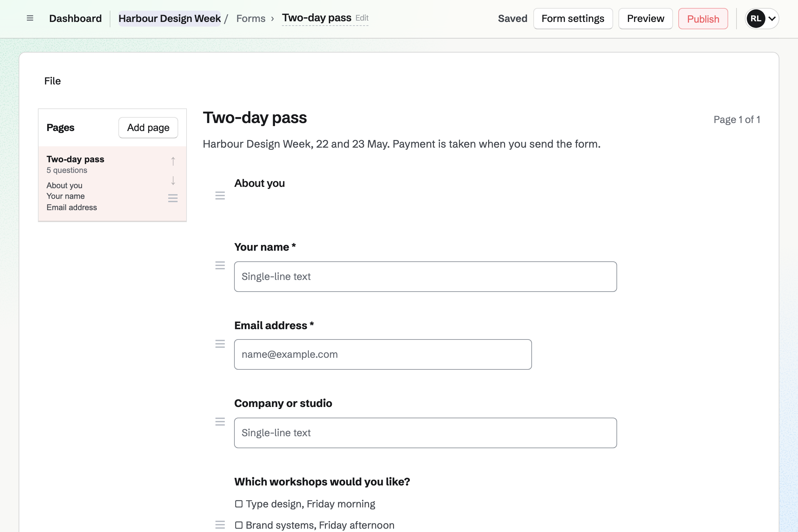
Task: Check Type design, Friday morning workshop
Action: point(239,504)
